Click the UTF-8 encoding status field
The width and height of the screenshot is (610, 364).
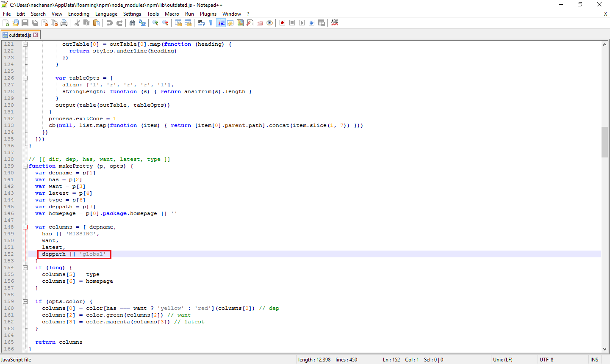click(x=546, y=360)
